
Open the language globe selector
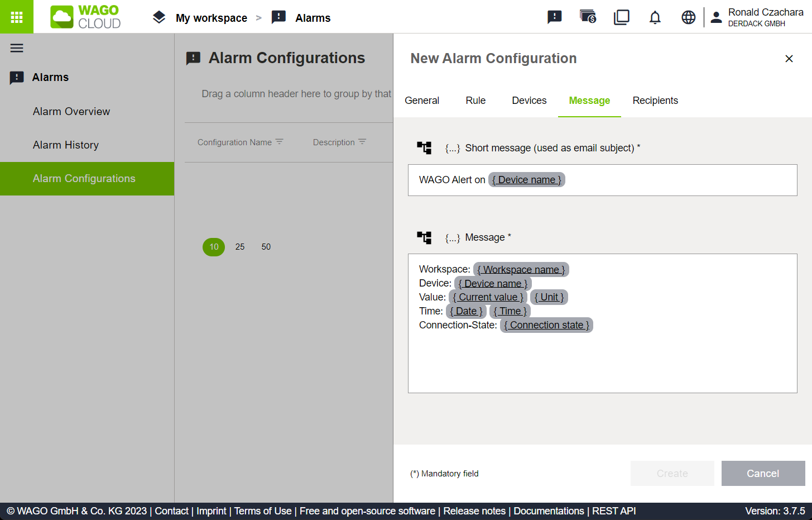(689, 17)
